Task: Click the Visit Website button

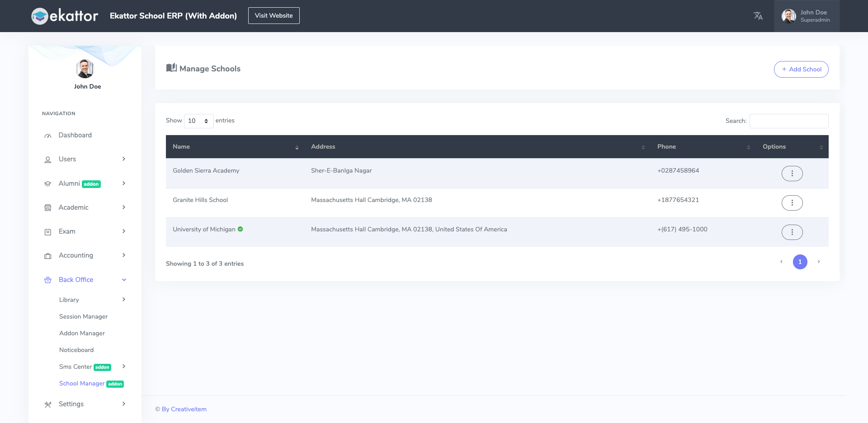Action: tap(274, 15)
